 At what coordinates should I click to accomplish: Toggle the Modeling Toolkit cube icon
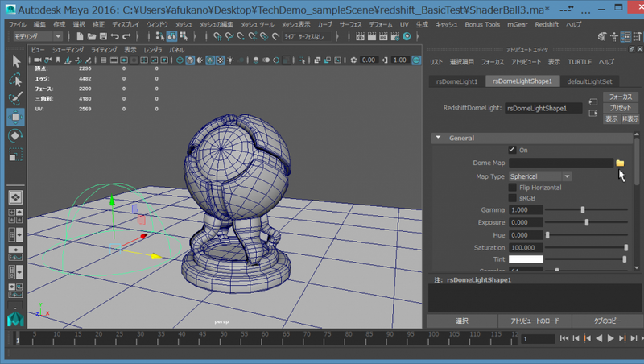602,37
